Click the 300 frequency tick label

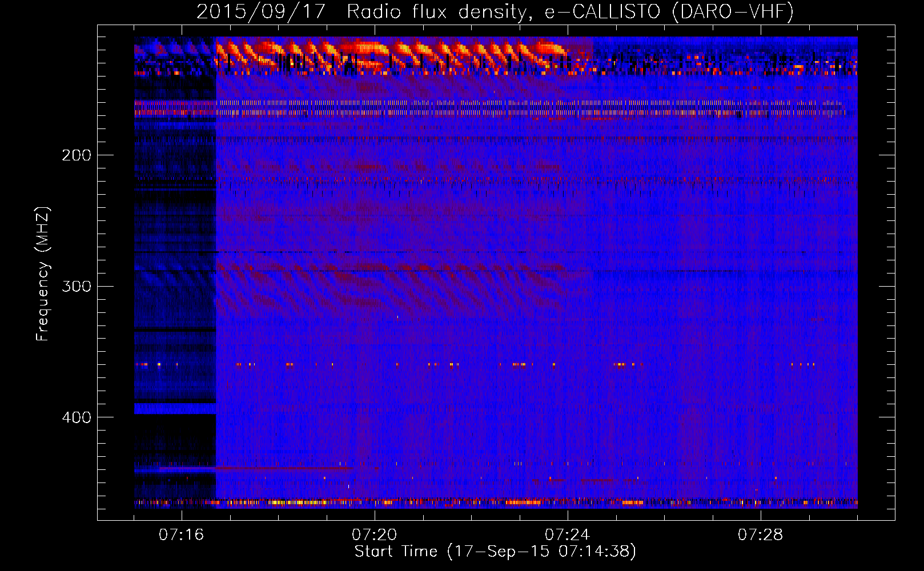[x=77, y=286]
